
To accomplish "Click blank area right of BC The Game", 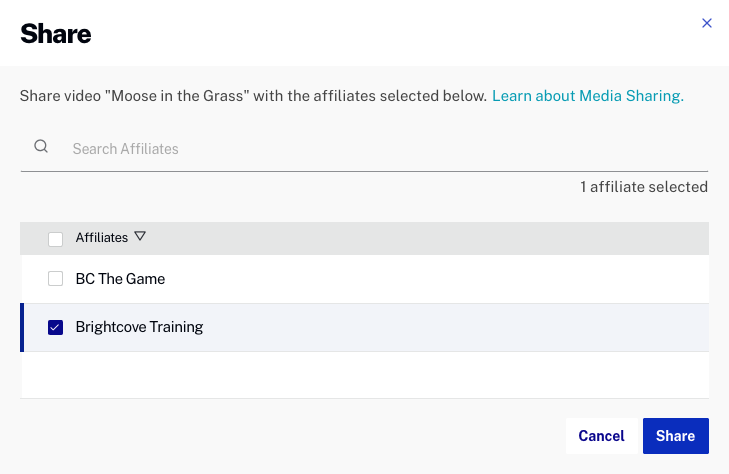I will click(437, 279).
